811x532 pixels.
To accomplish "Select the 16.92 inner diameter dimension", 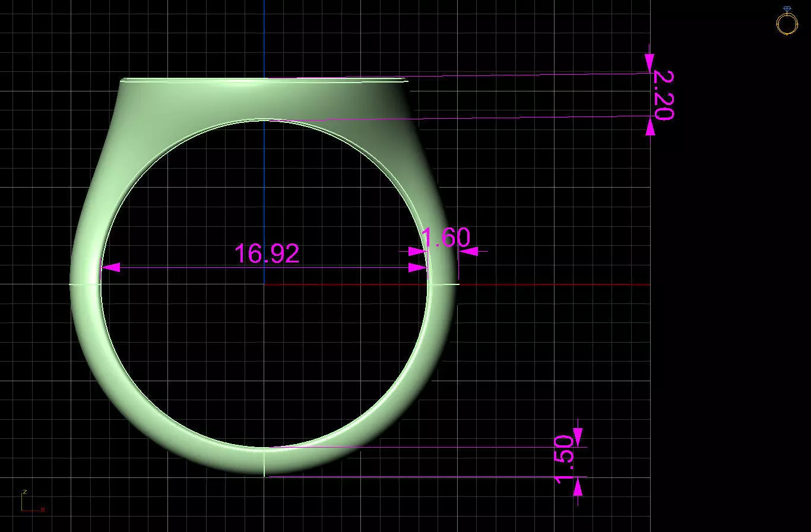I will tap(267, 254).
